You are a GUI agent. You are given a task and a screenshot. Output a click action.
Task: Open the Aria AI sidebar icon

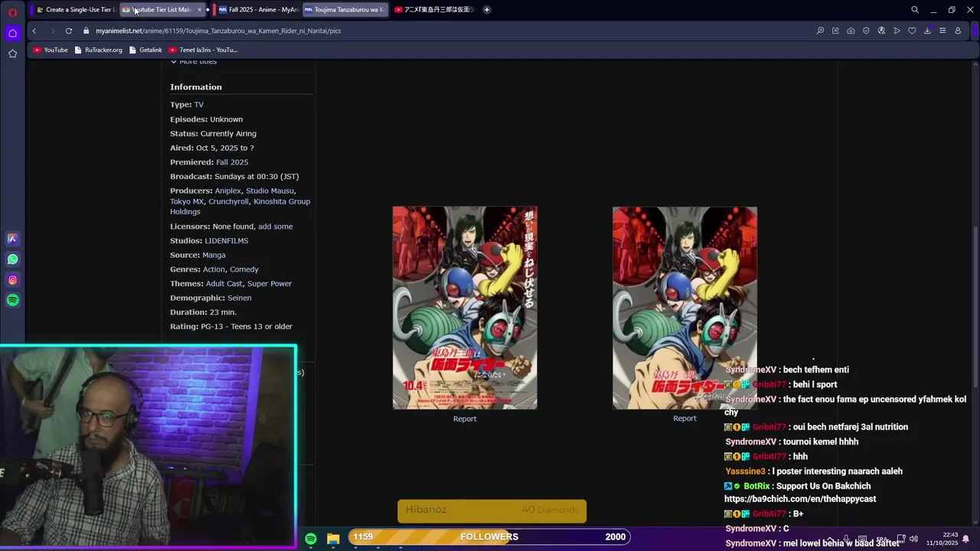pyautogui.click(x=12, y=239)
